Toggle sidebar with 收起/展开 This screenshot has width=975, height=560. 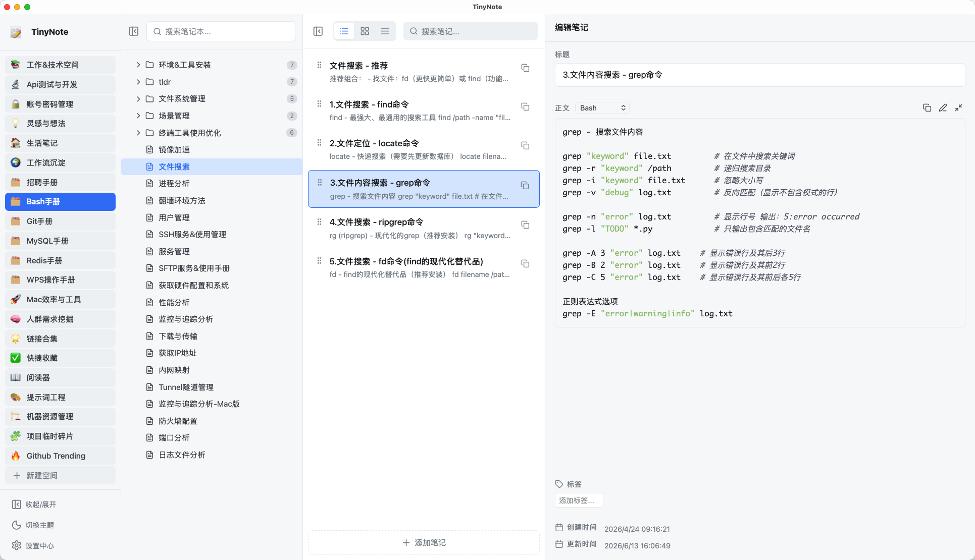click(x=34, y=505)
